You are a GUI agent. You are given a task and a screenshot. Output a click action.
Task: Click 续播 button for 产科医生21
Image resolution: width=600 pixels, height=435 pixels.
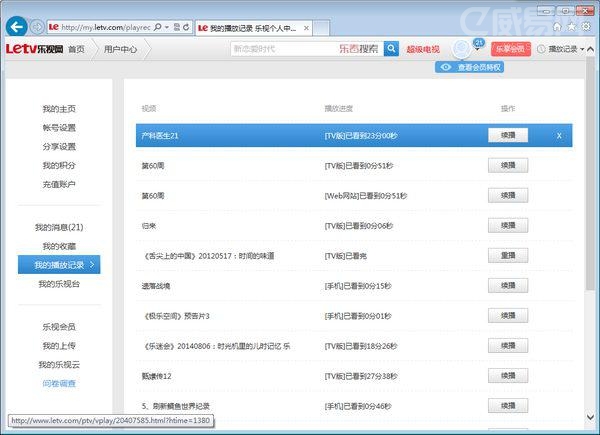tap(507, 135)
